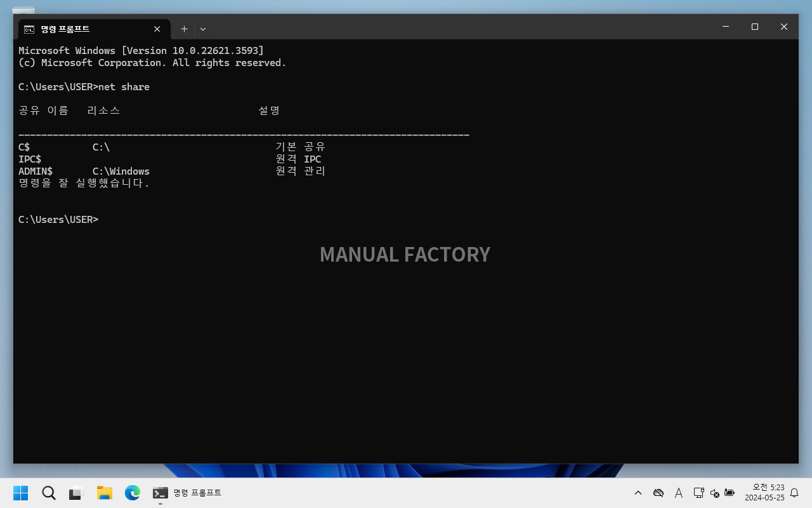This screenshot has width=812, height=508.
Task: Open Windows Search from the taskbar
Action: pyautogui.click(x=48, y=493)
